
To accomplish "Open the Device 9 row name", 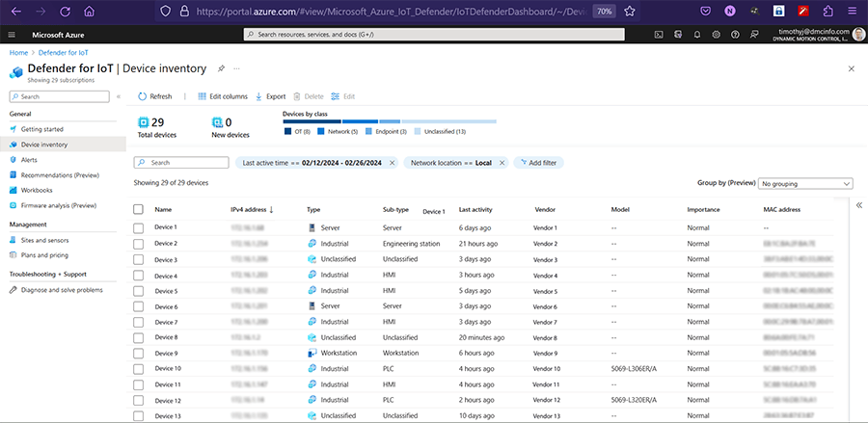I will click(x=166, y=353).
